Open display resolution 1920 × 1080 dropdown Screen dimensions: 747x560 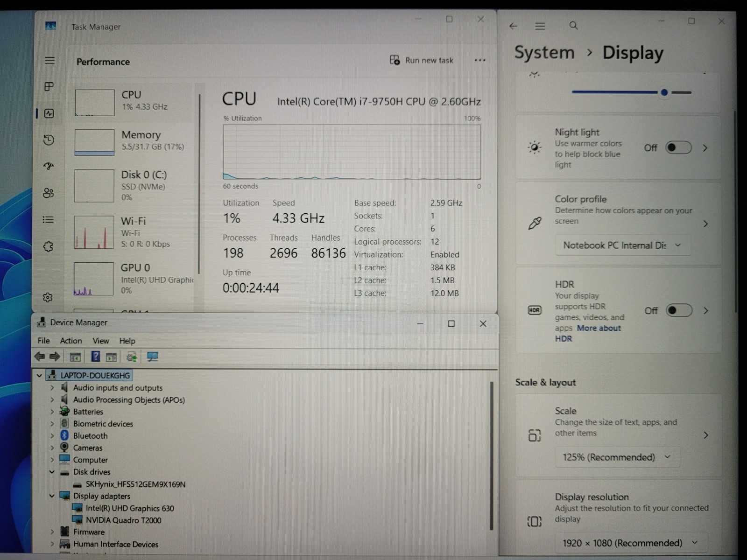(631, 543)
